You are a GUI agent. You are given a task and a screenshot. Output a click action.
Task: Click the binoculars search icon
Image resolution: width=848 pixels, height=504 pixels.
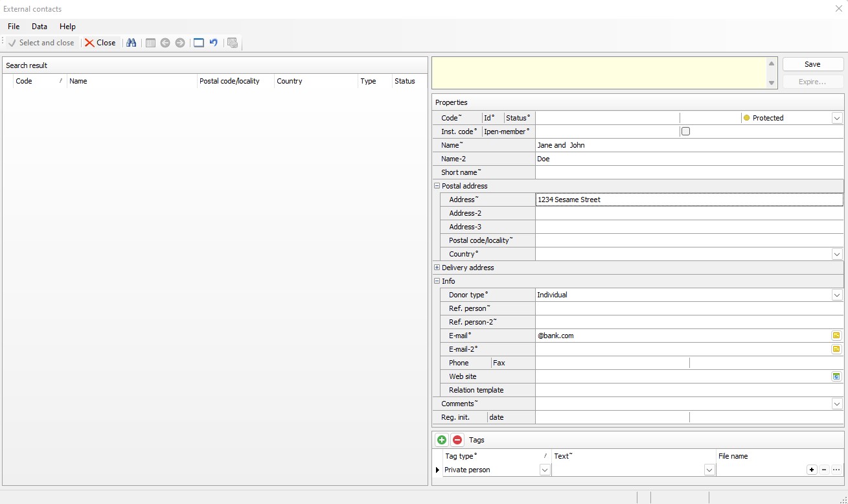pos(132,43)
